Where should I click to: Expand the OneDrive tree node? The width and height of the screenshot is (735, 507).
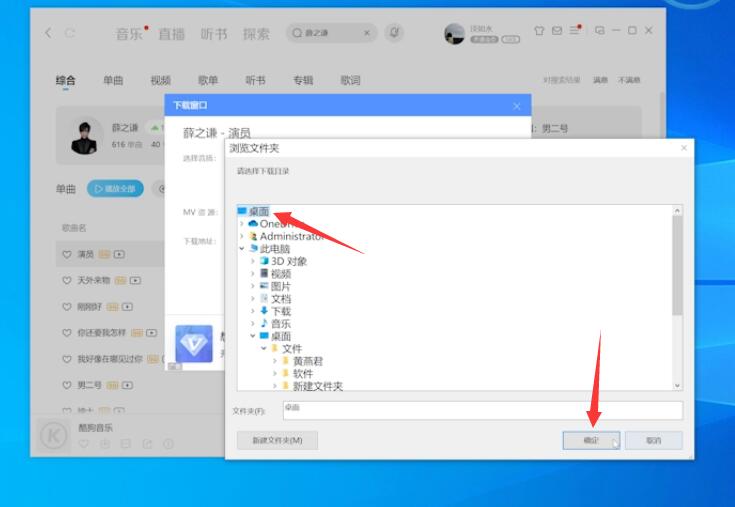[x=242, y=224]
